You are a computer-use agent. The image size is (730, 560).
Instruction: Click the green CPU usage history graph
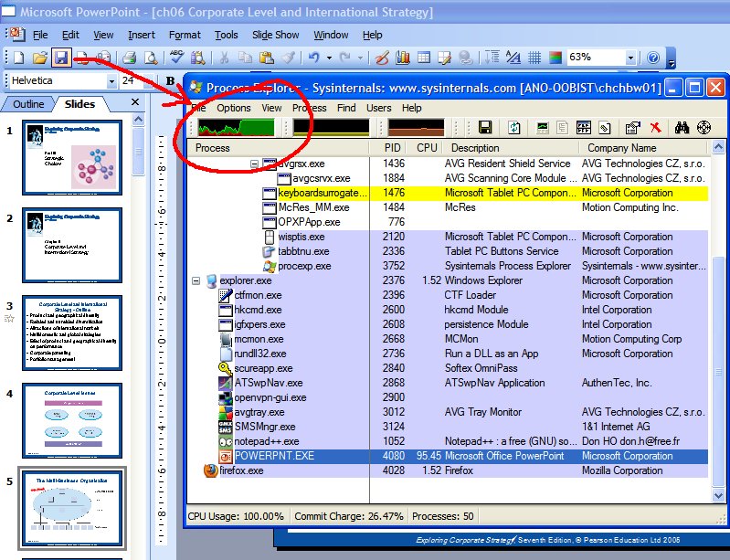[x=237, y=127]
